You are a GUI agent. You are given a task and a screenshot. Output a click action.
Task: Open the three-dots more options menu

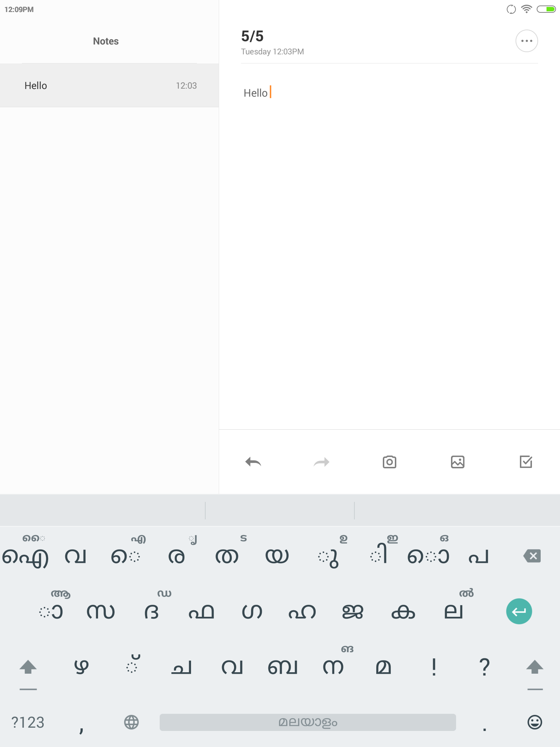point(526,41)
